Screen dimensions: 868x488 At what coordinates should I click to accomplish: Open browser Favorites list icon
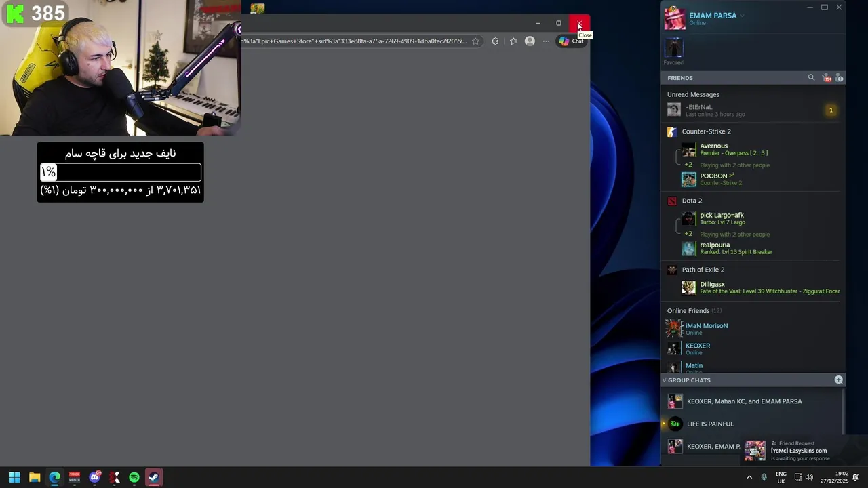tap(513, 41)
